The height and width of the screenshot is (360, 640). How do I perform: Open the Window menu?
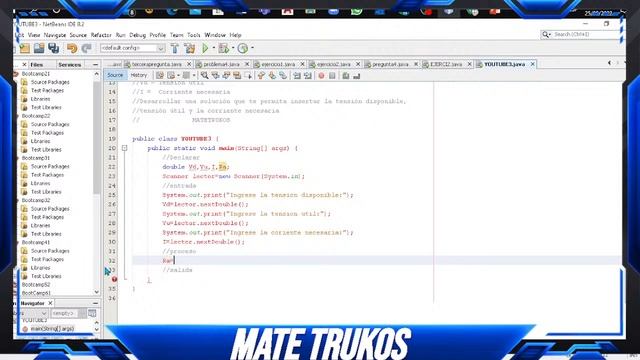click(x=215, y=35)
